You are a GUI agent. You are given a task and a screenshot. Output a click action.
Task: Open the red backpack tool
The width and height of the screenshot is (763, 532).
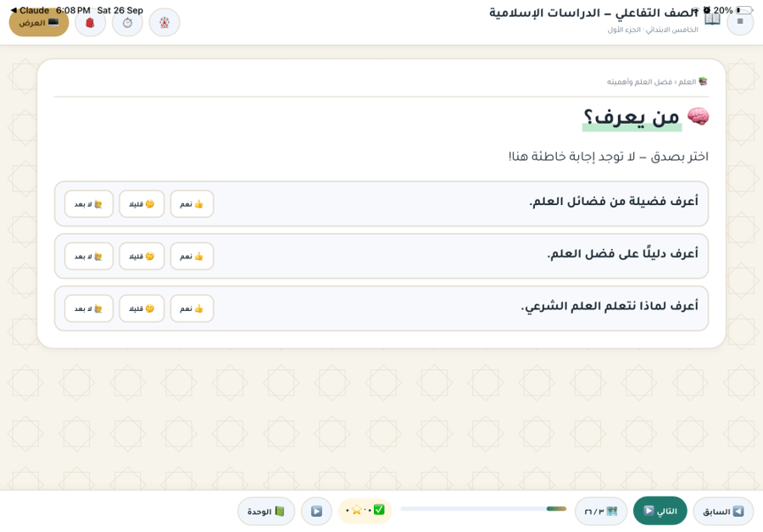pyautogui.click(x=90, y=23)
